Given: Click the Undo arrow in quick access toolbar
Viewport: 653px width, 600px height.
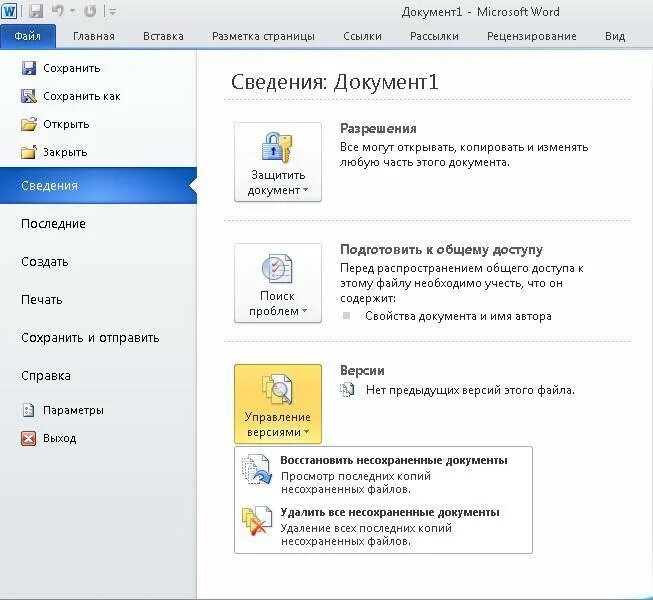Looking at the screenshot, I should point(57,11).
